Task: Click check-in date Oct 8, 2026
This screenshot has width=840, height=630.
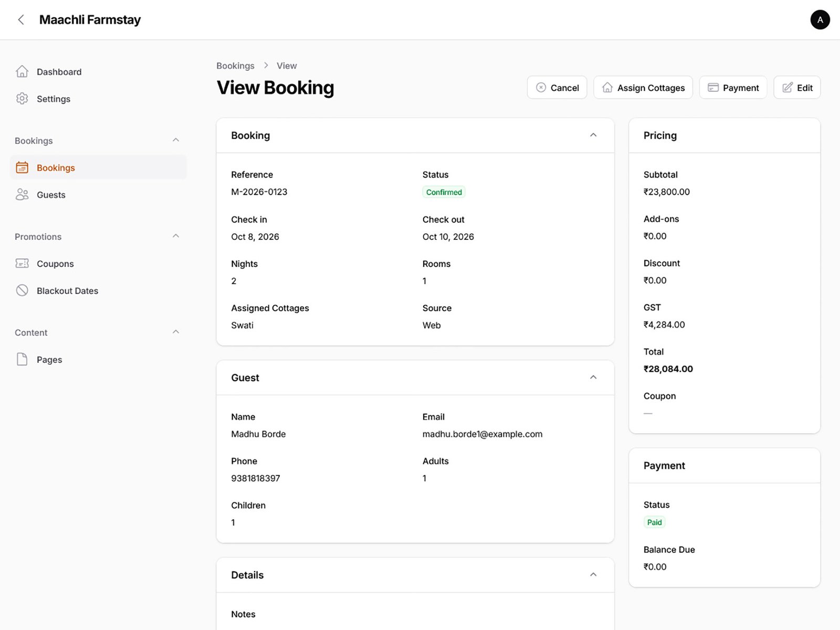Action: [255, 237]
